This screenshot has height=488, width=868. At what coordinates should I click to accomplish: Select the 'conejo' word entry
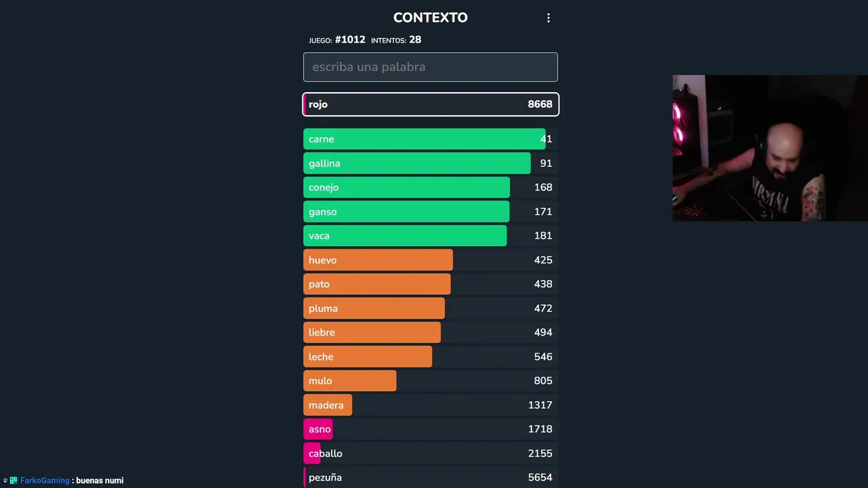click(x=430, y=187)
